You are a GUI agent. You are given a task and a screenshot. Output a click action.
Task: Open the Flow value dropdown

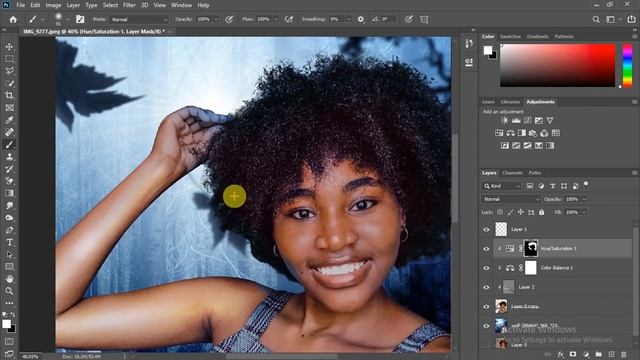pyautogui.click(x=276, y=19)
